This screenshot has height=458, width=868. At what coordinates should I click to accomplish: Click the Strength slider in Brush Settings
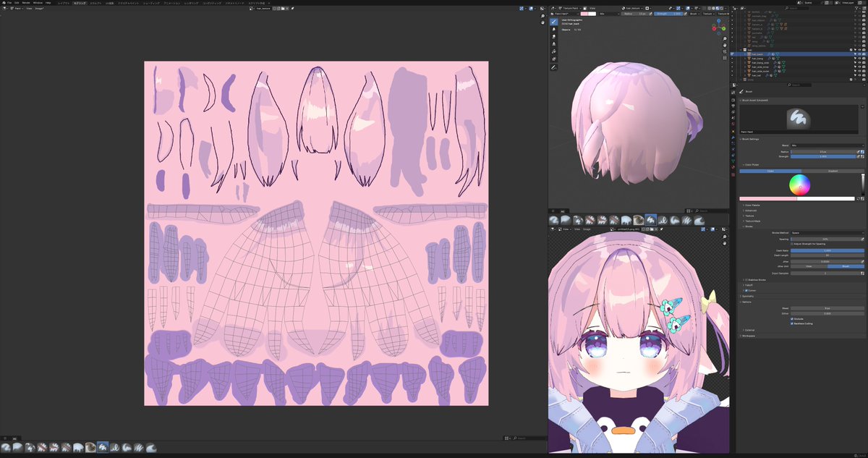[x=823, y=156]
